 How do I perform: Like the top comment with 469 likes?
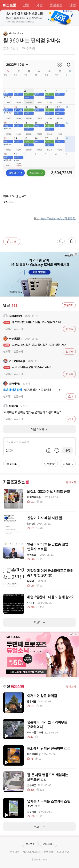coord(69,329)
